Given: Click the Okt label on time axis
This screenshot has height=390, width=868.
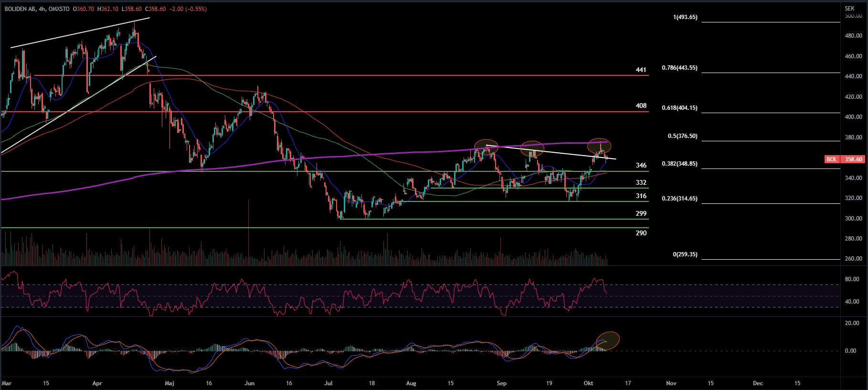Looking at the screenshot, I should [x=588, y=383].
